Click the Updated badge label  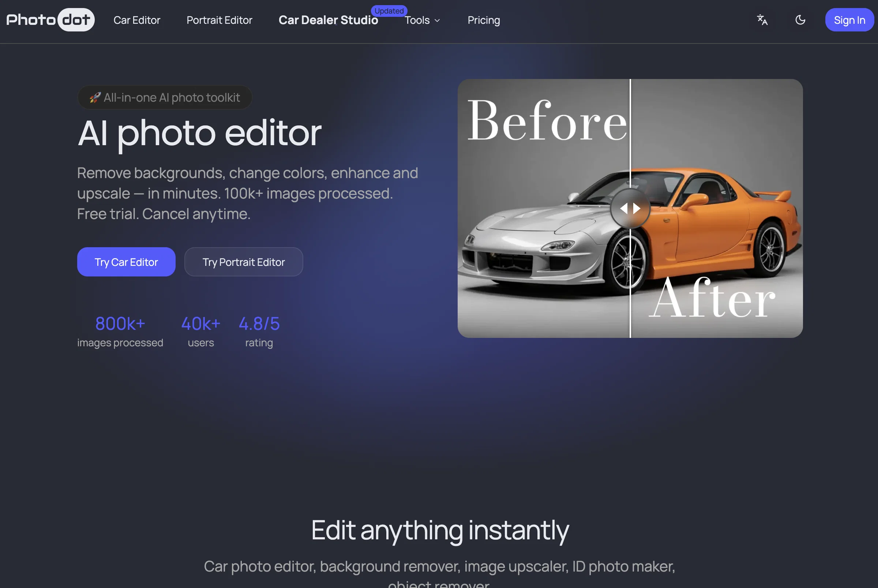click(x=389, y=11)
